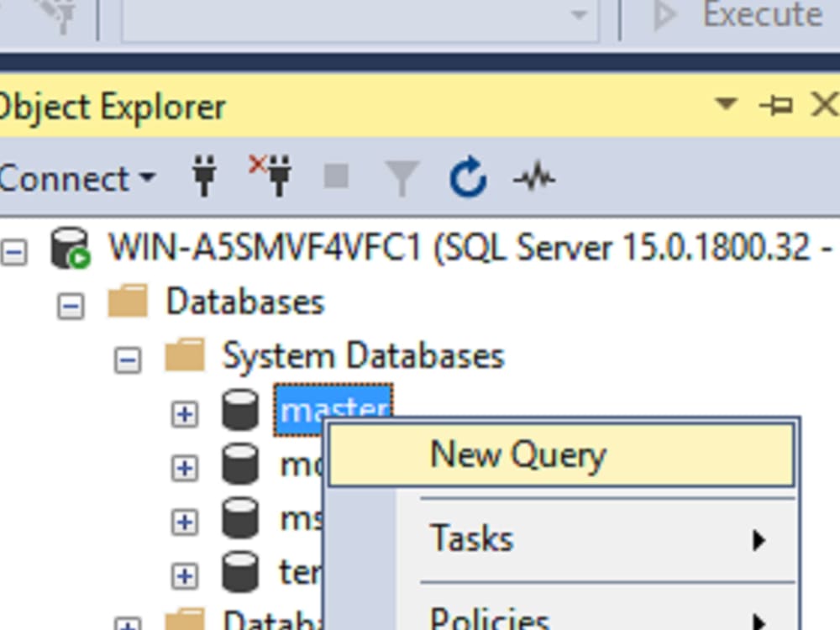Open the Connect dropdown in Object Explorer
Screen dimensions: 840x630
(x=77, y=178)
